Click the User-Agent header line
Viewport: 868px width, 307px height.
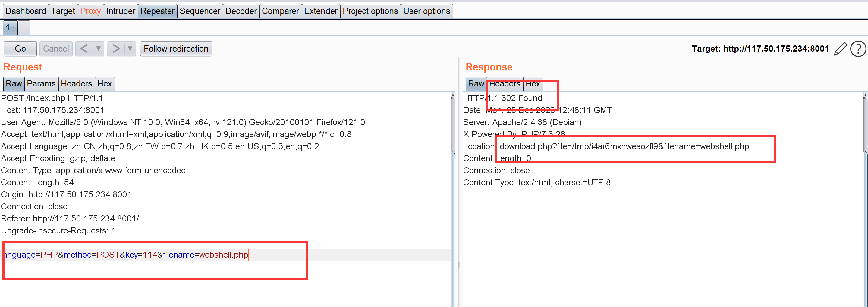[x=183, y=122]
